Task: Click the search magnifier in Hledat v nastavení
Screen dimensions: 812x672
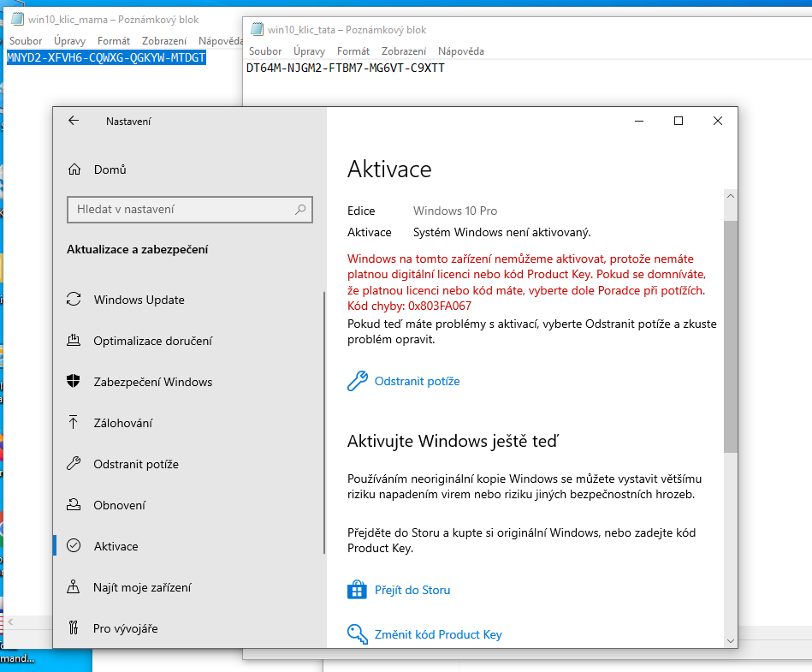Action: point(300,210)
